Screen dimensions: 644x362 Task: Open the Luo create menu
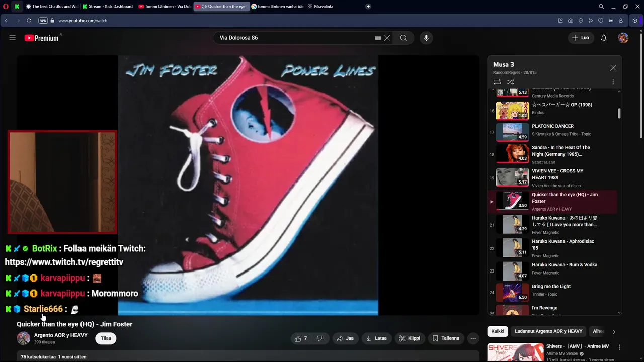[581, 38]
